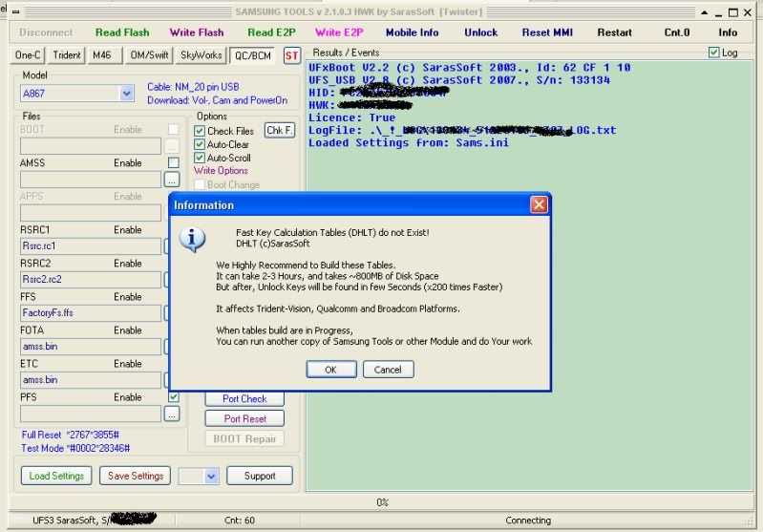763x532 pixels.
Task: Toggle the Check Files option
Action: (199, 131)
